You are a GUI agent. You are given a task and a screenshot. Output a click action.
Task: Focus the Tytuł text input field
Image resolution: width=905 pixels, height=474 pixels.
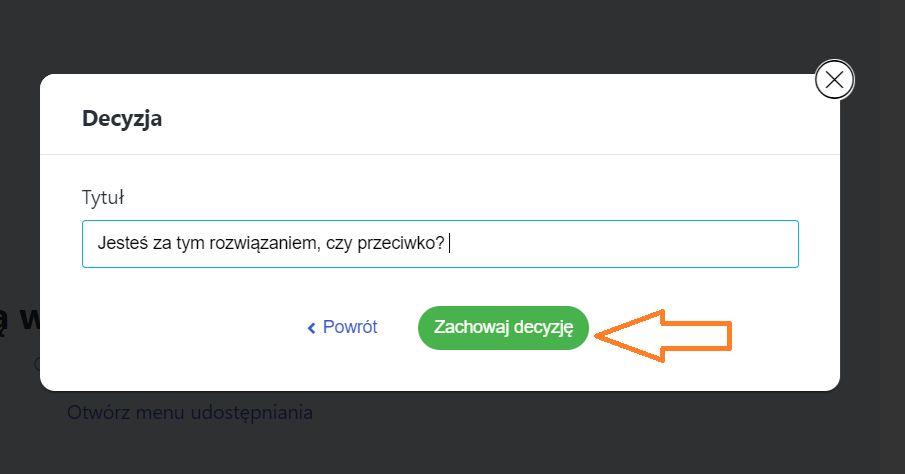(620, 244)
